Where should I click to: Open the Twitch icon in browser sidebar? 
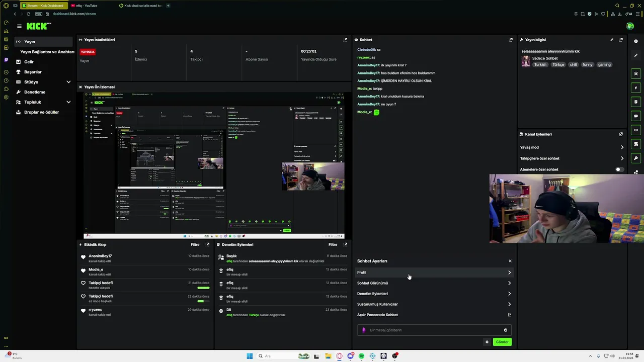pos(6,60)
